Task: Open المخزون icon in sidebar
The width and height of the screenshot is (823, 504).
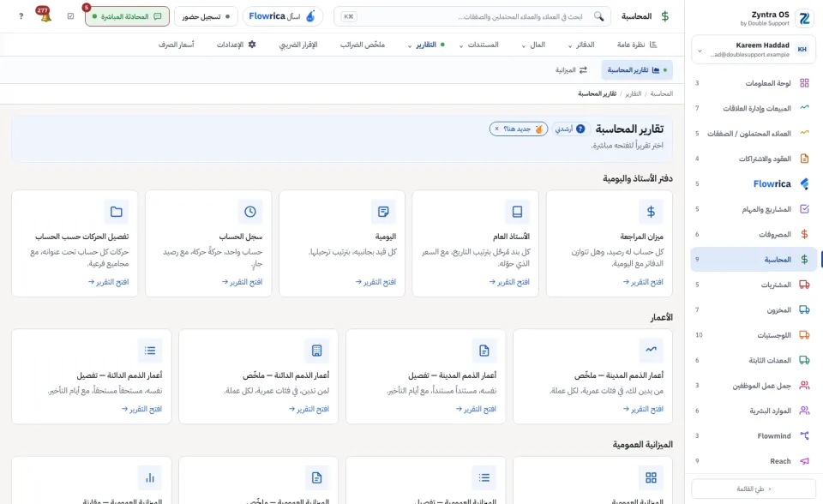Action: click(804, 309)
